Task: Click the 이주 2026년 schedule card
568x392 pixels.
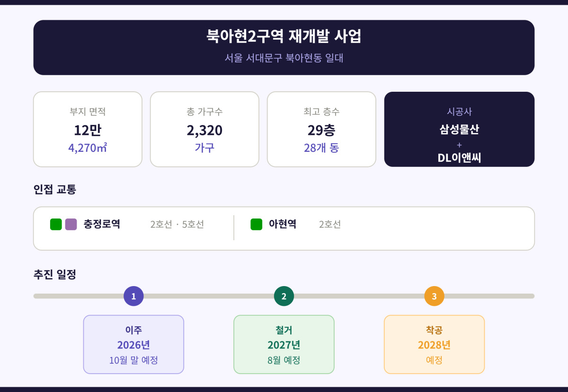Action: click(x=133, y=344)
